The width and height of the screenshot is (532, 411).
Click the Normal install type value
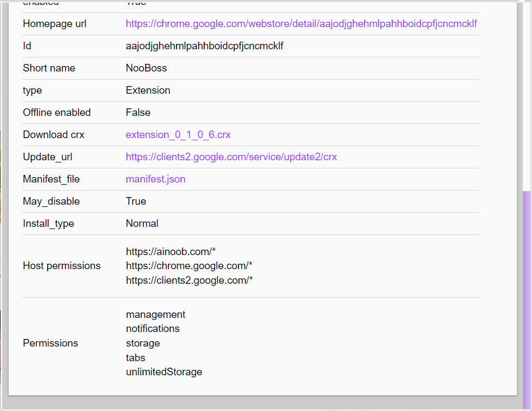tap(142, 224)
